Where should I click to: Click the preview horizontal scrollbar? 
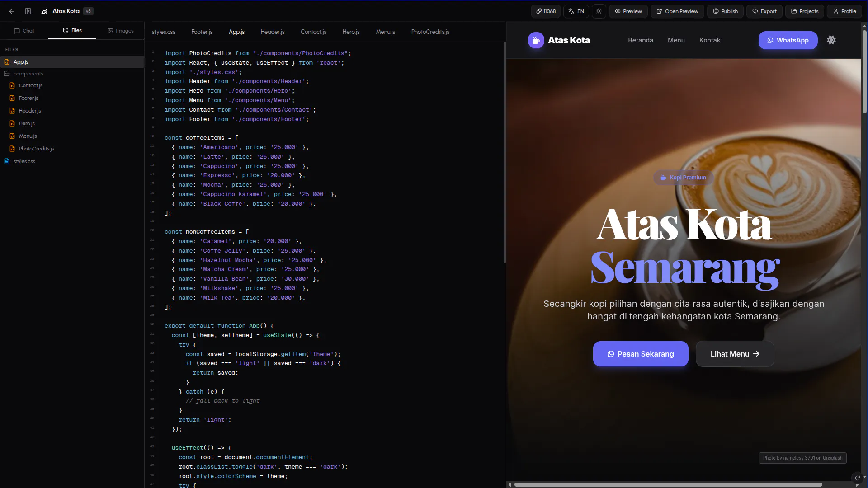point(668,484)
